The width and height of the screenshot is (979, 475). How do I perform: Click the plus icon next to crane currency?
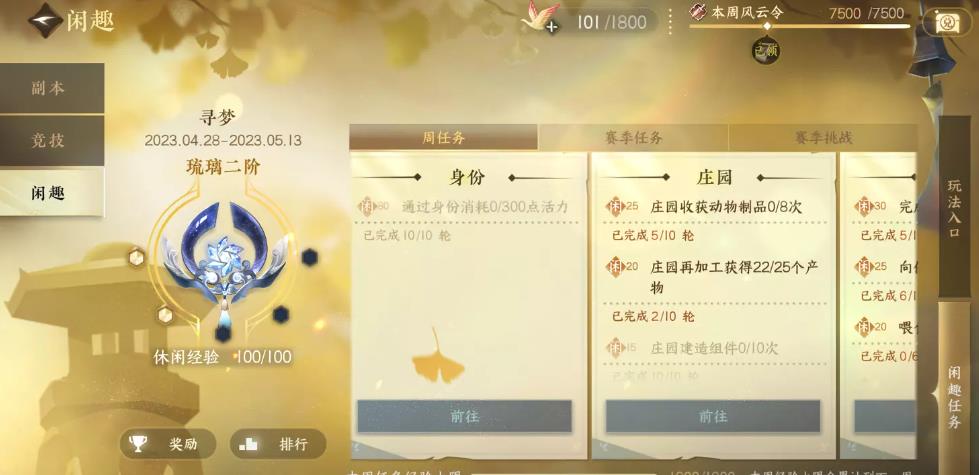tap(551, 27)
